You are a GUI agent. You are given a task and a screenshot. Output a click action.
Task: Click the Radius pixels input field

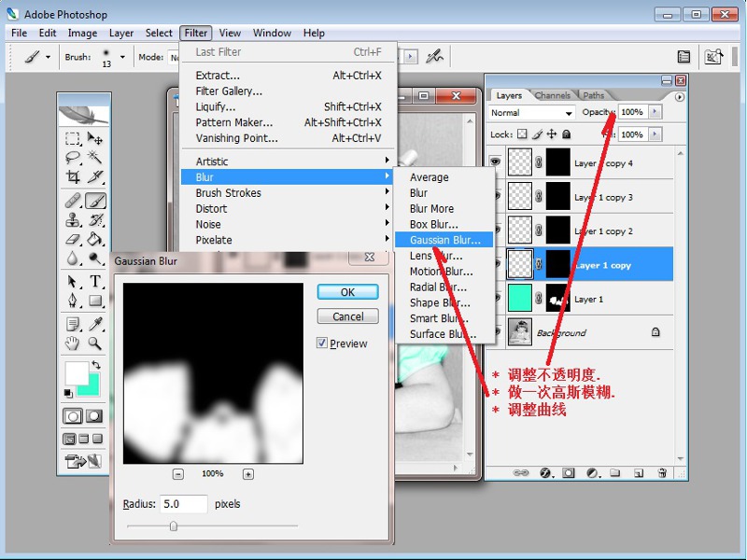click(x=183, y=504)
